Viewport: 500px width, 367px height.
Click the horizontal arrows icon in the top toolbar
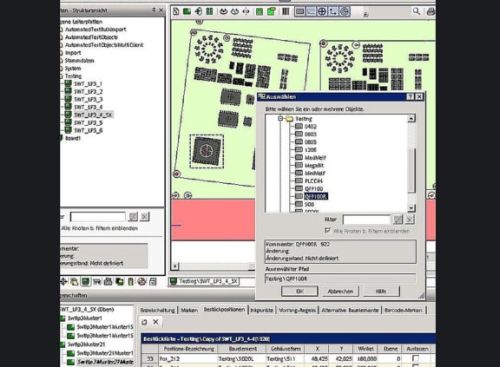tap(246, 12)
